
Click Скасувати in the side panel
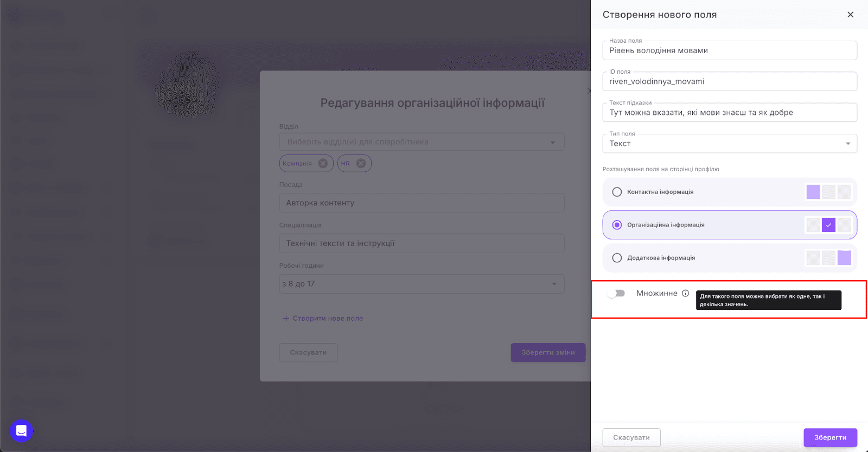[631, 437]
